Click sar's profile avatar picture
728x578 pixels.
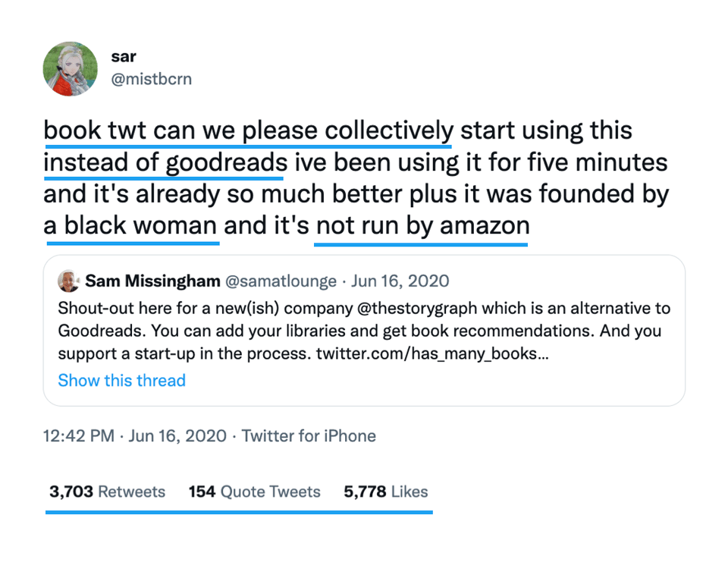(71, 68)
